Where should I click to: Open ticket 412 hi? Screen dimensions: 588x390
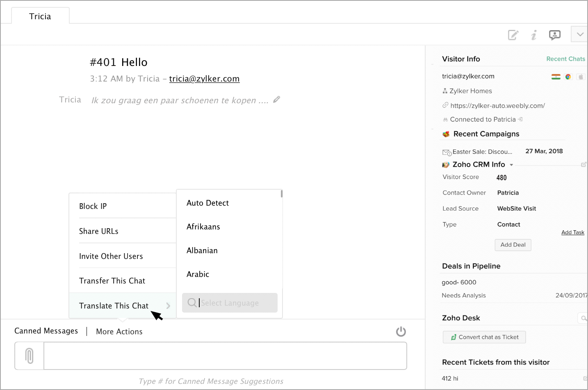pos(450,379)
